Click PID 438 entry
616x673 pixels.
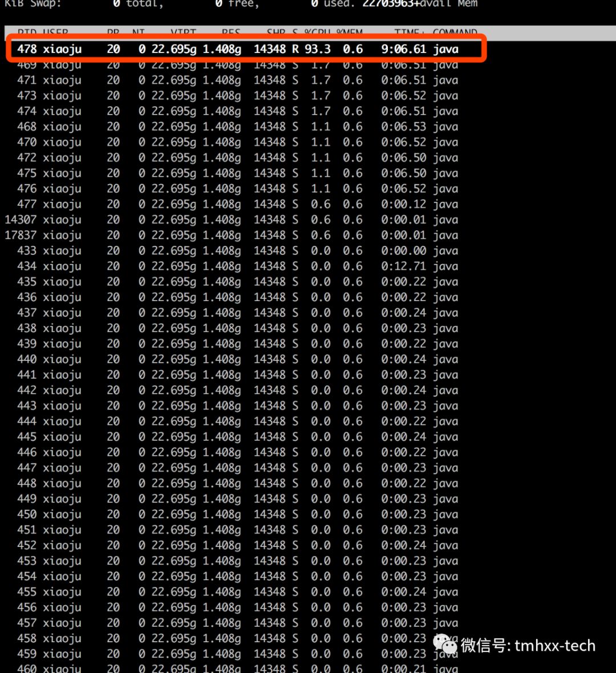(27, 329)
